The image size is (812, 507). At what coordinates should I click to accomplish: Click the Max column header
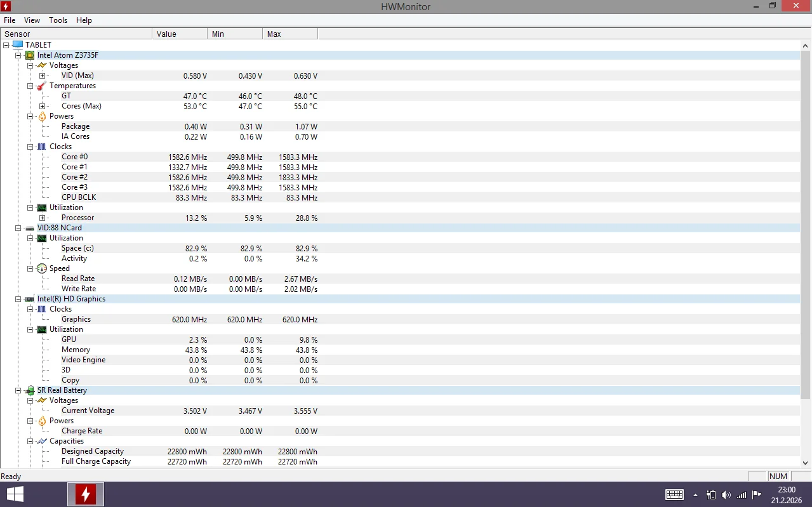[x=290, y=34]
